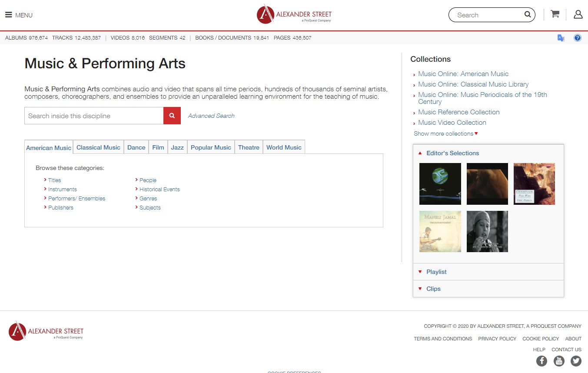Open the Chaminade piano album thumbnail
Image resolution: width=588 pixels, height=373 pixels.
click(534, 184)
